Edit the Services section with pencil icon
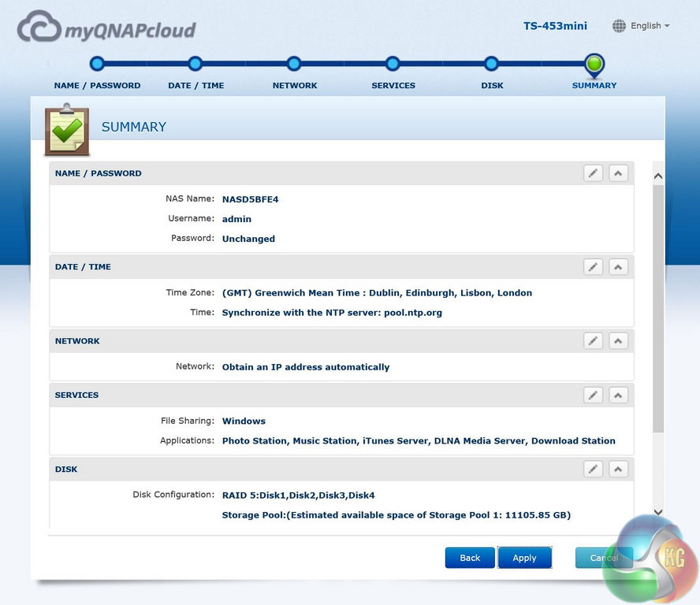 coord(593,395)
